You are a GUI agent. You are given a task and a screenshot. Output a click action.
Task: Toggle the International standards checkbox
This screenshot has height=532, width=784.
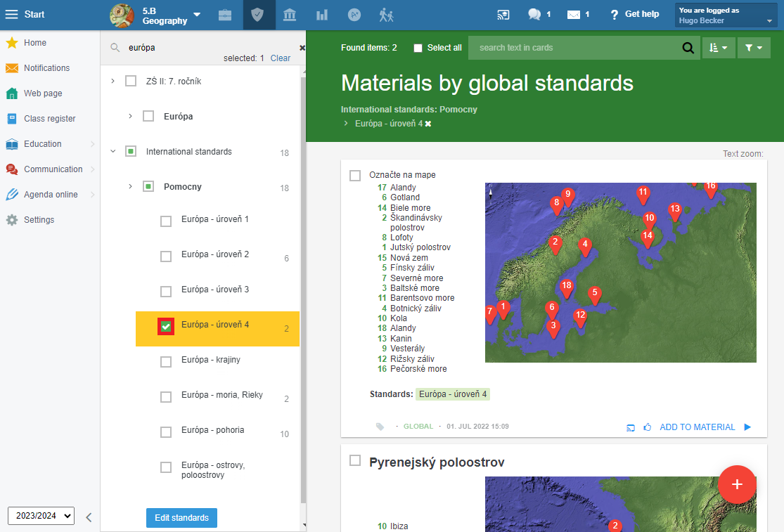[x=131, y=151]
